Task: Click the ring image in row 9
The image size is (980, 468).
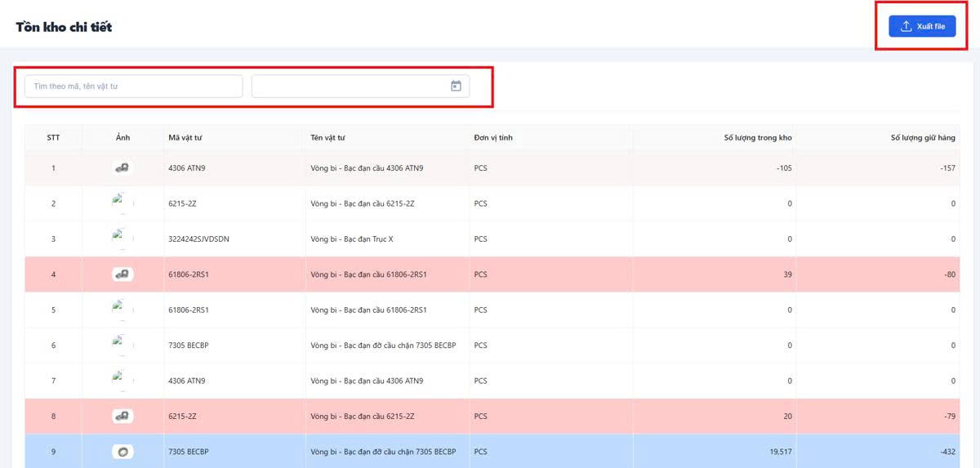Action: pos(122,452)
